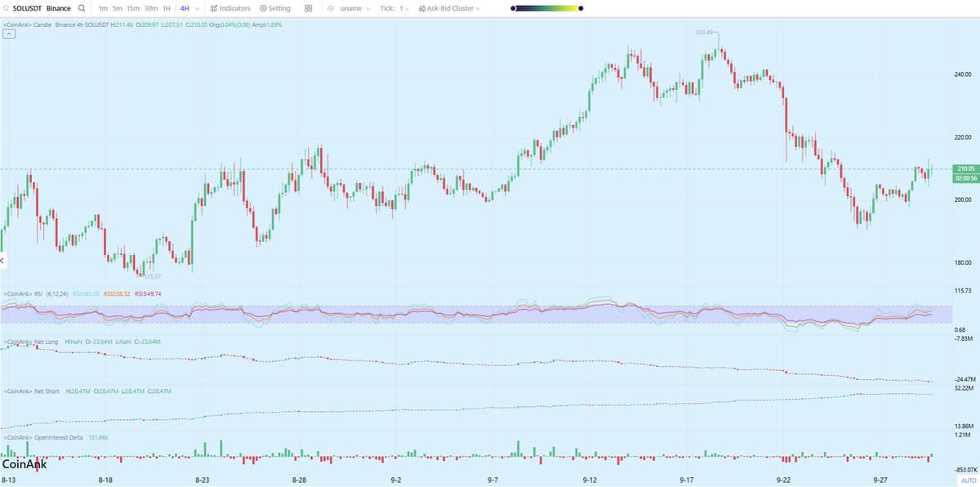Open the multi-chart grid layout icon

[308, 8]
